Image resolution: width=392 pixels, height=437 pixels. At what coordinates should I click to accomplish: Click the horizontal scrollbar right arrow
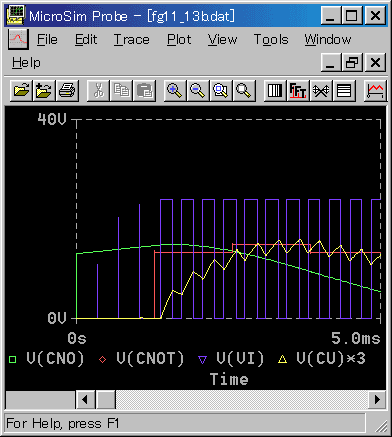(x=377, y=399)
